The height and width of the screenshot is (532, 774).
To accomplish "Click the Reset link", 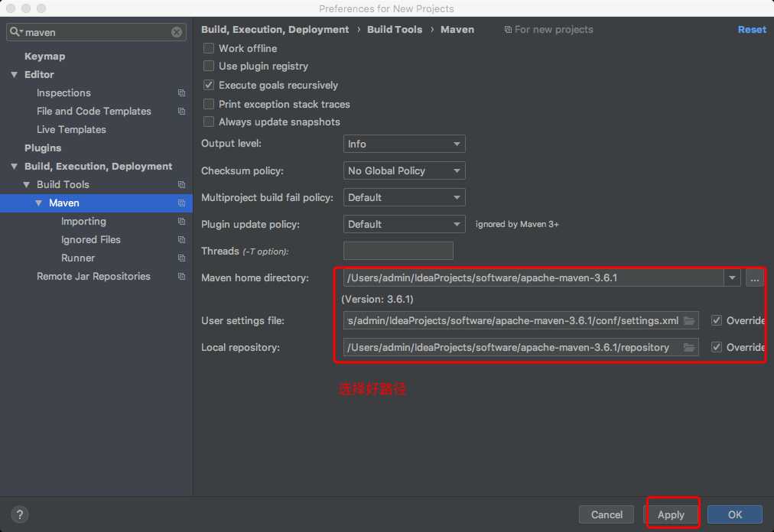I will pos(752,30).
